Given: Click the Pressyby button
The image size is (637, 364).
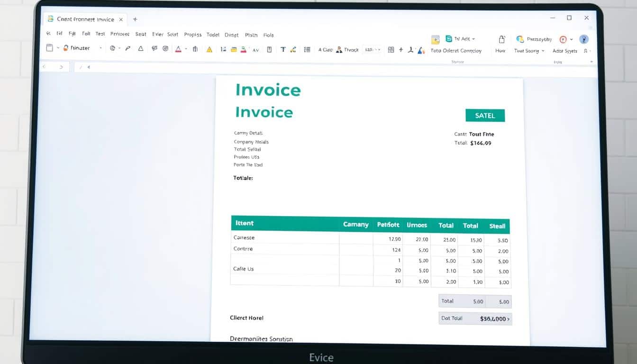Looking at the screenshot, I should click(x=539, y=39).
